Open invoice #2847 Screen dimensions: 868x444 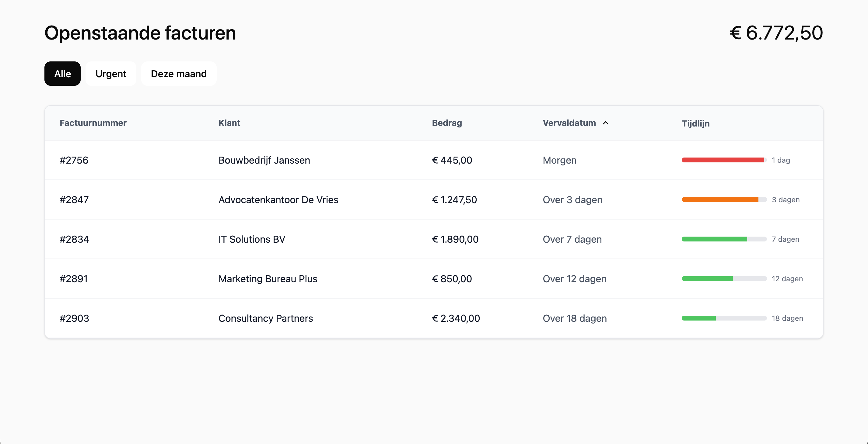click(74, 200)
